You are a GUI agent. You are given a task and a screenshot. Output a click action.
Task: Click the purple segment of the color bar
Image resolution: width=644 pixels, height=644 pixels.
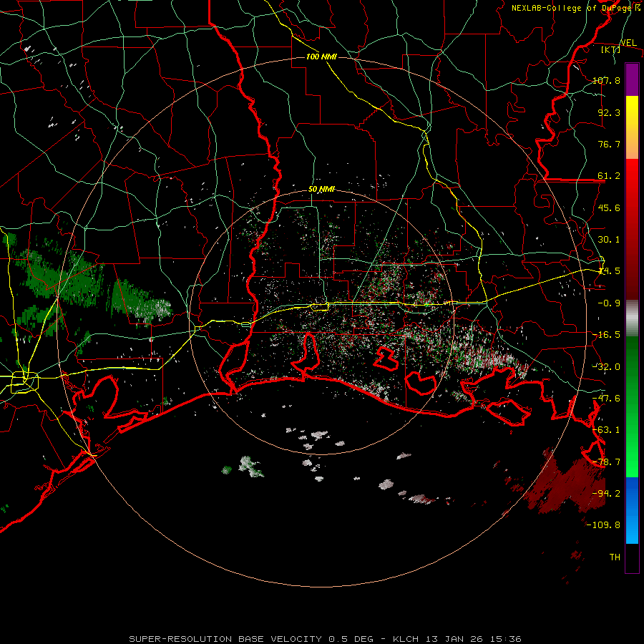tap(632, 80)
